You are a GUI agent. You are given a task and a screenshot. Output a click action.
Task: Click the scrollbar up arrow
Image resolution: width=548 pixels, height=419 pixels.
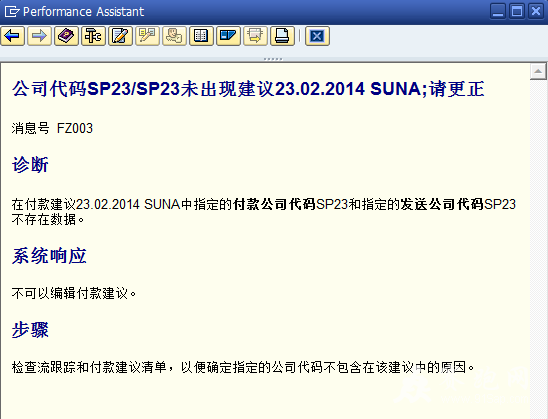(x=538, y=71)
